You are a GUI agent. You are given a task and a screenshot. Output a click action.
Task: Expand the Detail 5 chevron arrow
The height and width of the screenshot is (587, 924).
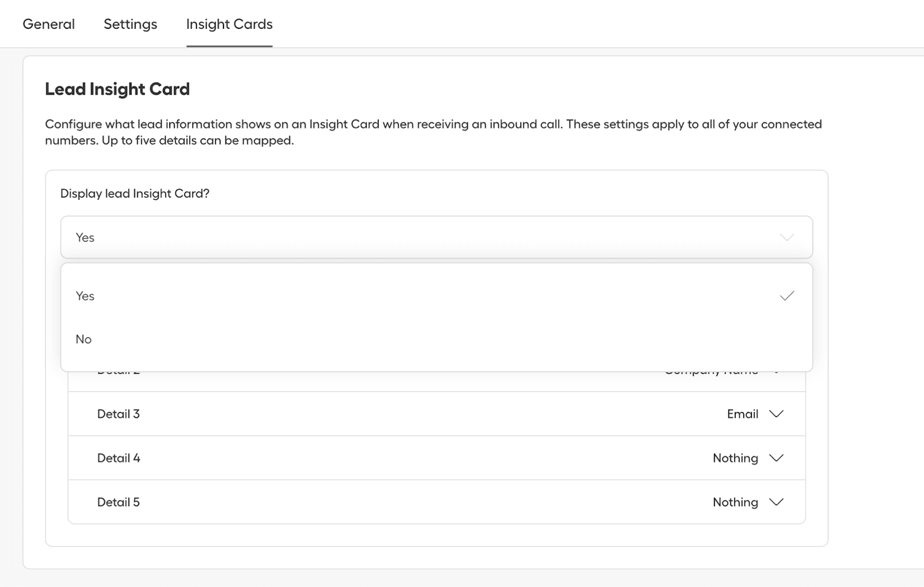(776, 502)
